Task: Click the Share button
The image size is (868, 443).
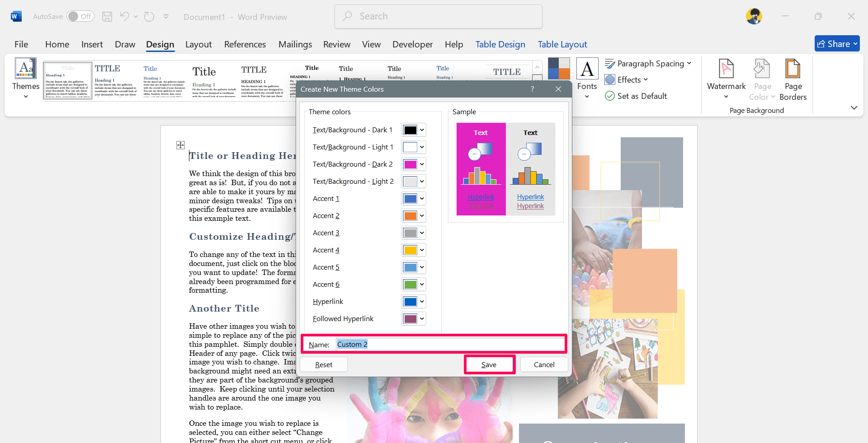Action: coord(837,44)
